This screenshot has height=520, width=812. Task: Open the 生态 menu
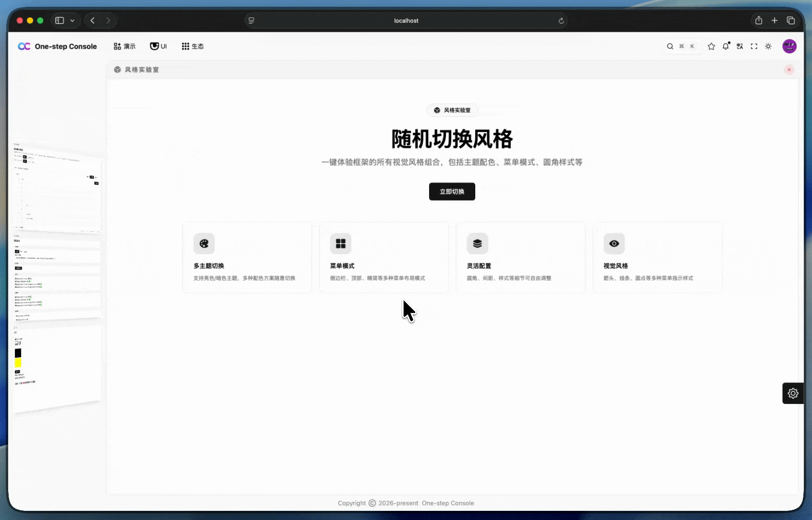pyautogui.click(x=193, y=46)
